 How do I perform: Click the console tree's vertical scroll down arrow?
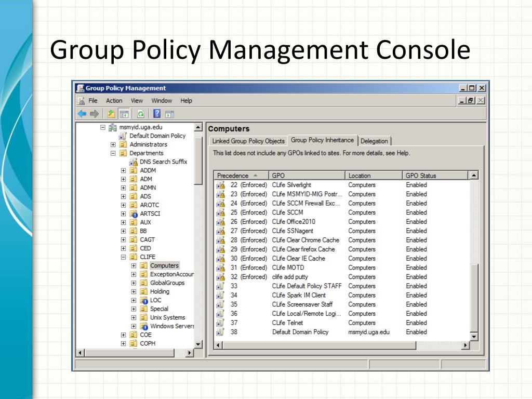click(x=198, y=344)
